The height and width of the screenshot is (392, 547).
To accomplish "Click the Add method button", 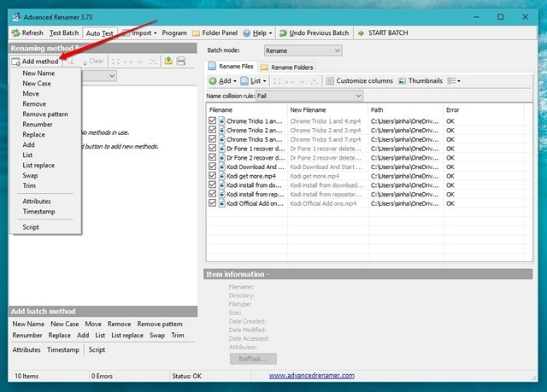I will (35, 61).
